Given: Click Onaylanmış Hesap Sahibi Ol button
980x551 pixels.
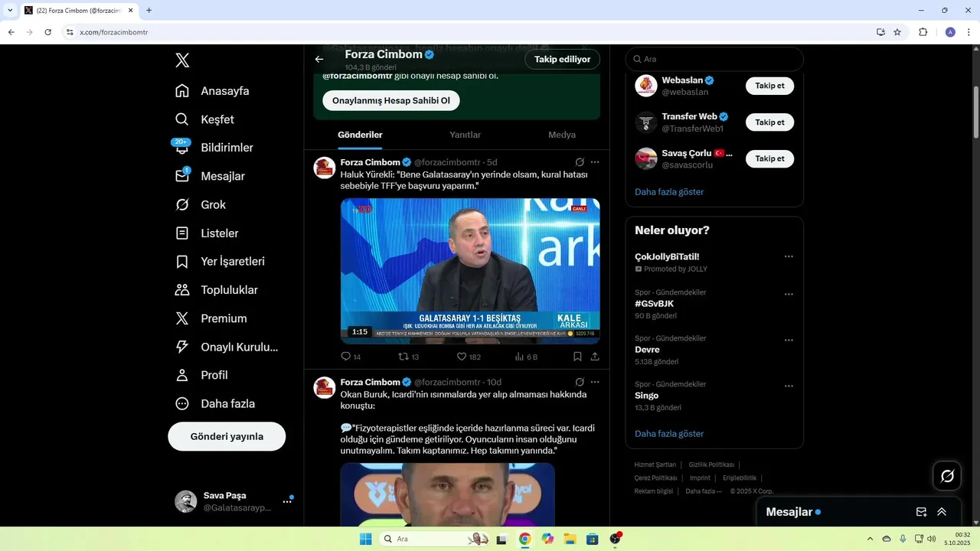Looking at the screenshot, I should (x=391, y=100).
